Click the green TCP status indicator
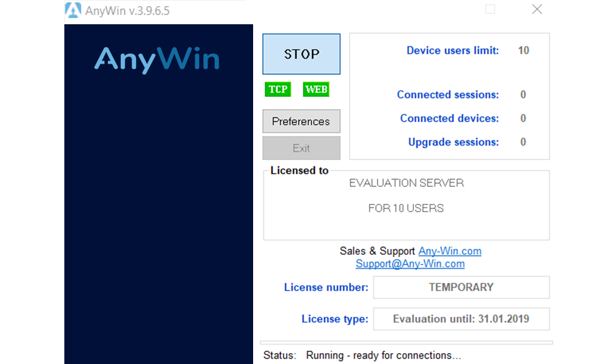Viewport: 607px width, 364px height. (x=278, y=89)
